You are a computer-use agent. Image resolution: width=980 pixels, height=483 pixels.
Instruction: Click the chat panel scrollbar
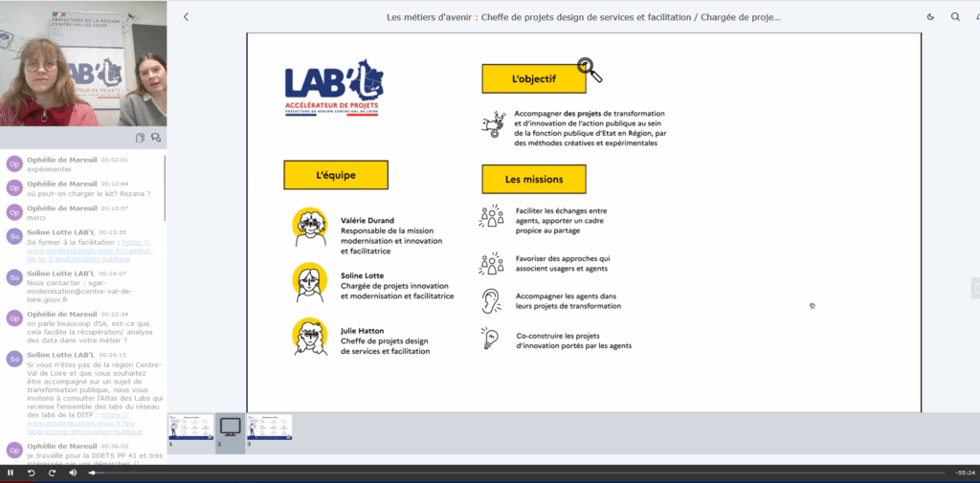click(x=165, y=187)
